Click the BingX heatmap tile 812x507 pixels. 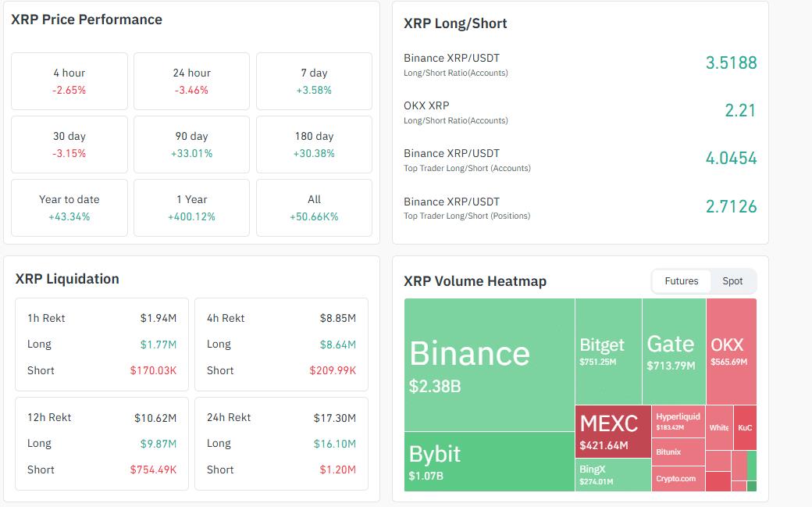point(613,474)
